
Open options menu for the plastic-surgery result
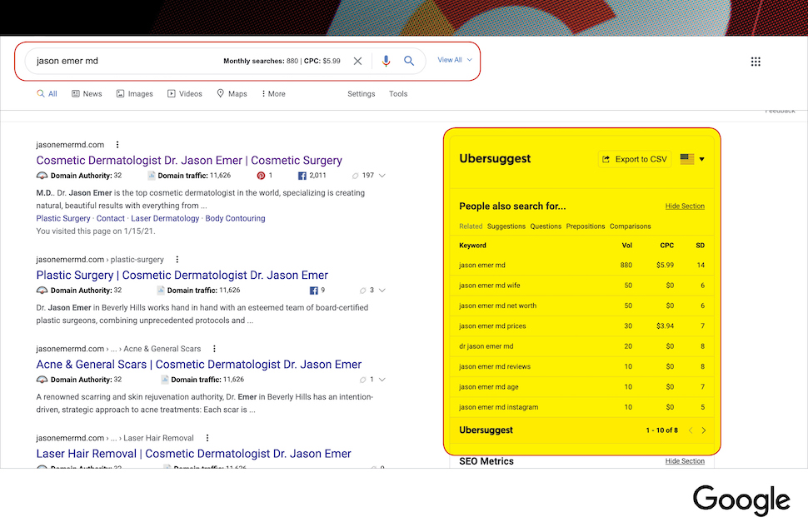tap(177, 260)
